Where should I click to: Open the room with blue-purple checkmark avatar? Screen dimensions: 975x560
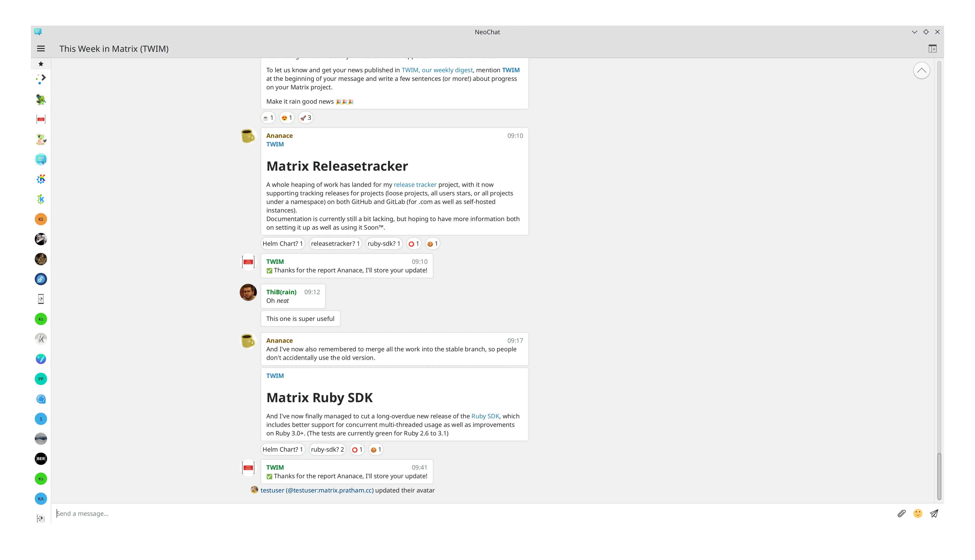click(x=41, y=359)
